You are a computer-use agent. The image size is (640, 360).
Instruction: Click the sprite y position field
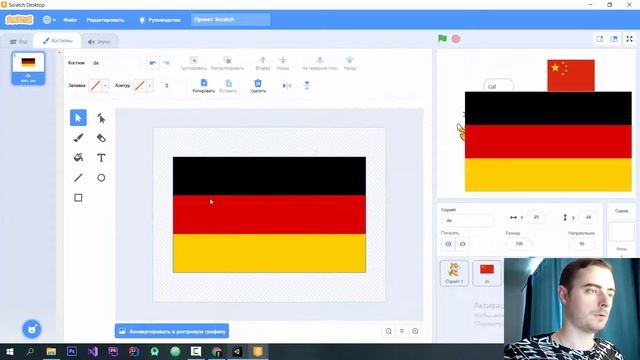click(588, 217)
